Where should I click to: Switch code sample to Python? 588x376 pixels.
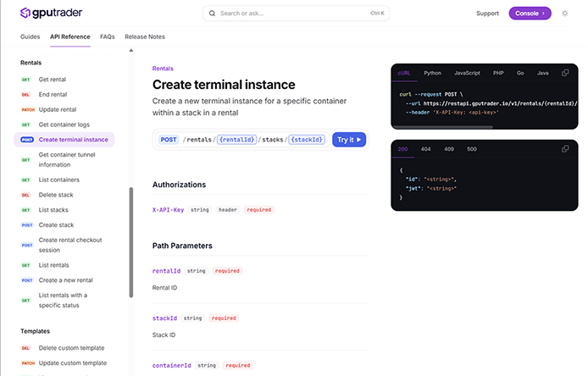tap(432, 73)
